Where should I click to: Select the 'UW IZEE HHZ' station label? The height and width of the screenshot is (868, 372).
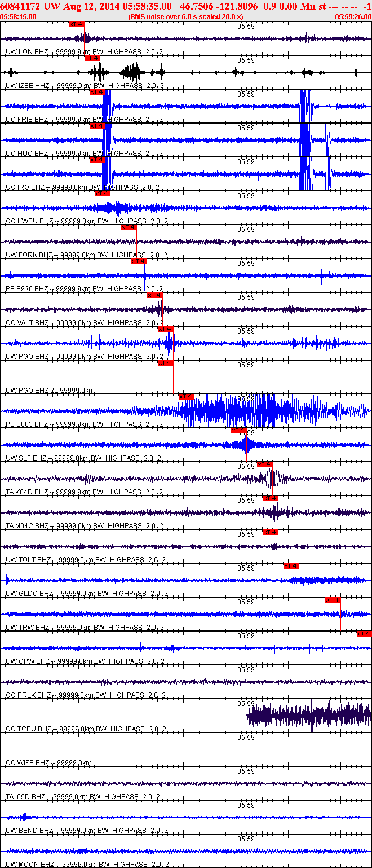(29, 86)
